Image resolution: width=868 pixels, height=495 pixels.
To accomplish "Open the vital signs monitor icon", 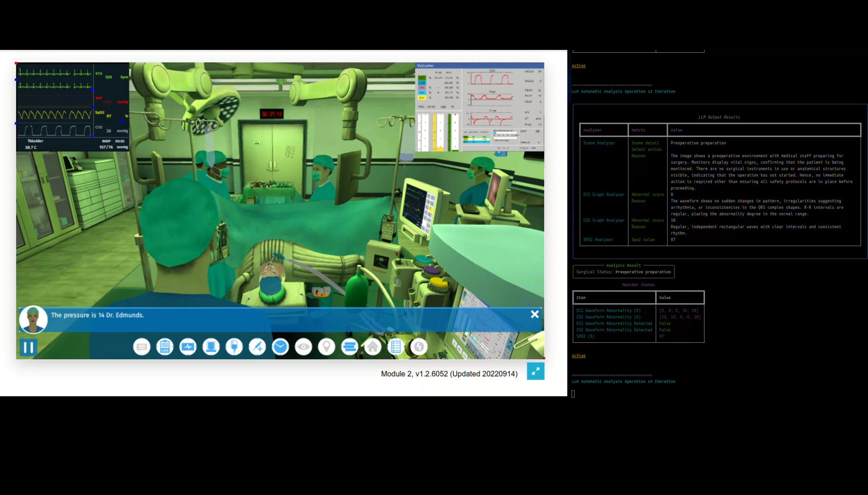I will coord(188,347).
